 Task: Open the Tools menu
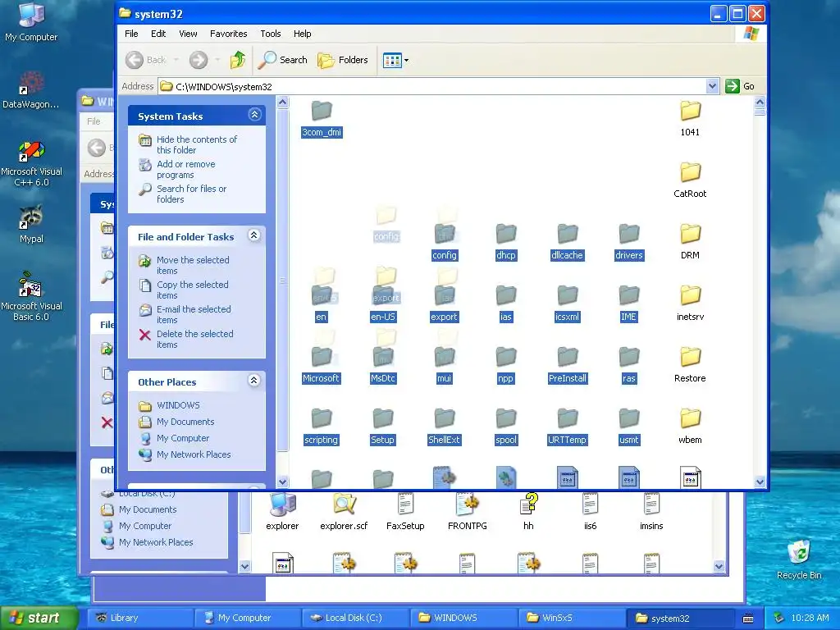coord(271,34)
